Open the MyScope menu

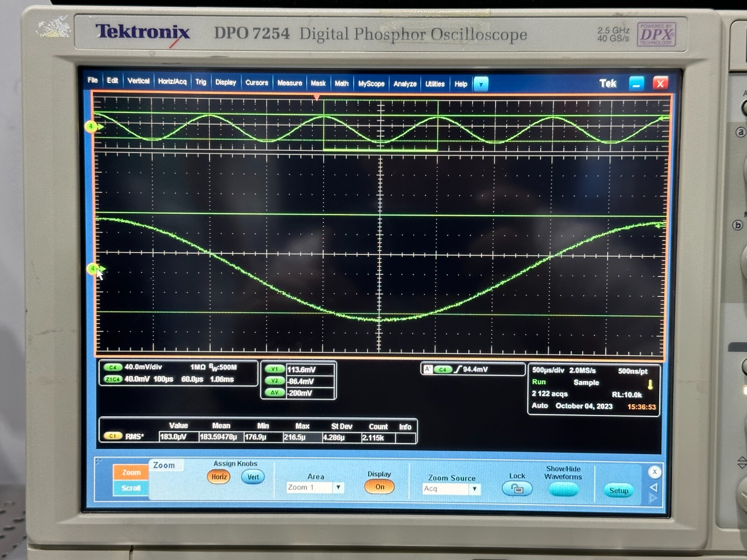(x=371, y=84)
